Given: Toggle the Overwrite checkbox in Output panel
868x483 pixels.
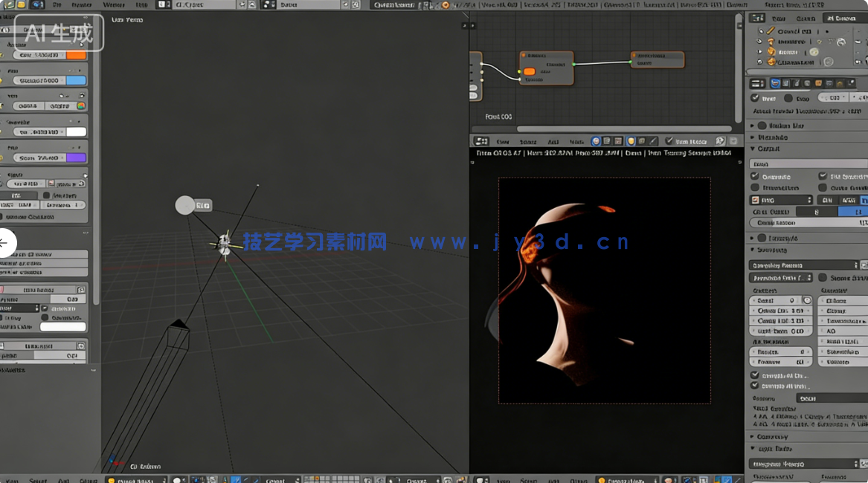Looking at the screenshot, I should tap(756, 175).
